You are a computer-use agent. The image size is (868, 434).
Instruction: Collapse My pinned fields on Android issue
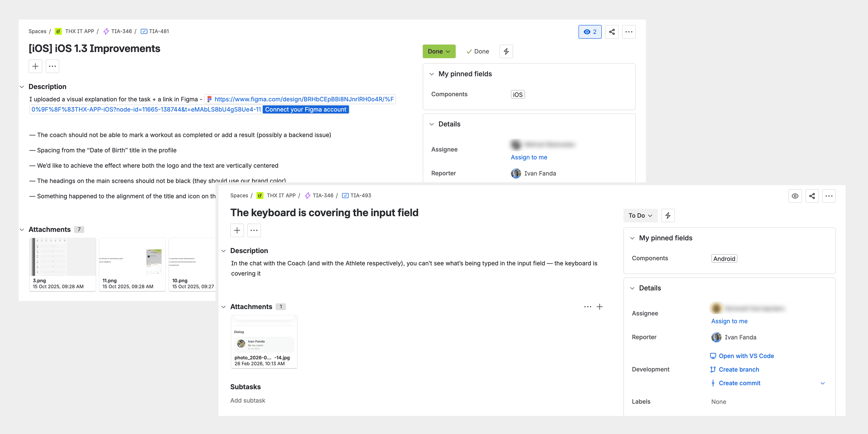[x=632, y=238]
